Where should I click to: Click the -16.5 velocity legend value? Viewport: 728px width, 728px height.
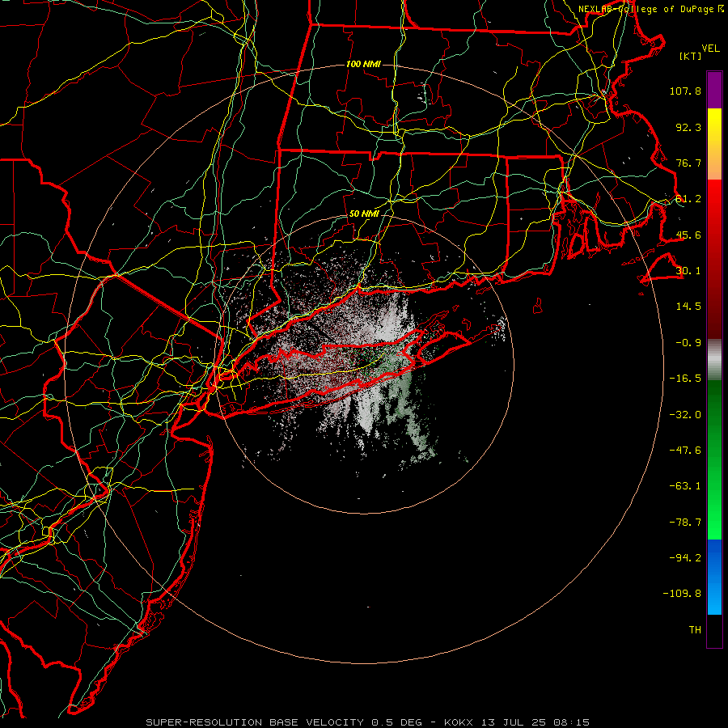685,379
